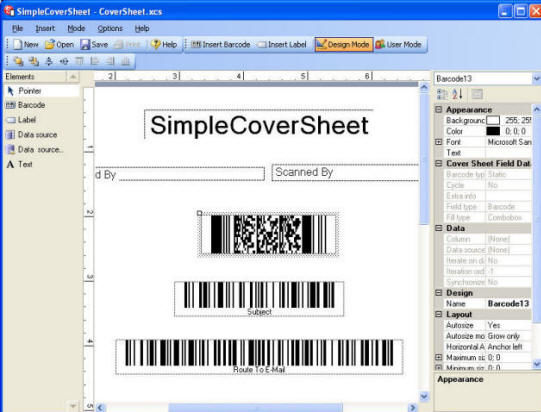The image size is (541, 412).
Task: Expand the Font property row
Action: pyautogui.click(x=439, y=142)
